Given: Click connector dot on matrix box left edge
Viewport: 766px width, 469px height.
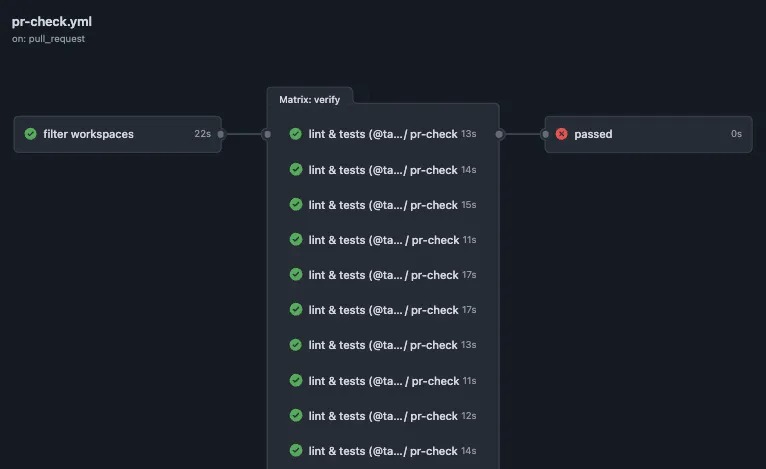Looking at the screenshot, I should [x=267, y=134].
